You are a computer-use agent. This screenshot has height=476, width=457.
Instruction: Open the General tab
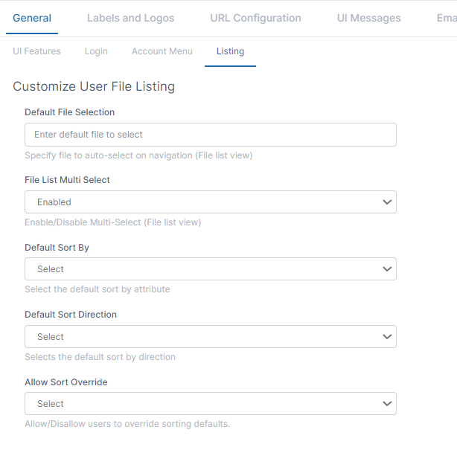click(x=32, y=18)
